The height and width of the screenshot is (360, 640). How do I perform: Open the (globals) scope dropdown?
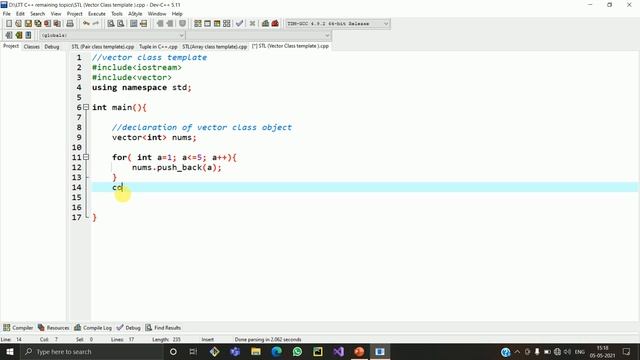pyautogui.click(x=112, y=36)
